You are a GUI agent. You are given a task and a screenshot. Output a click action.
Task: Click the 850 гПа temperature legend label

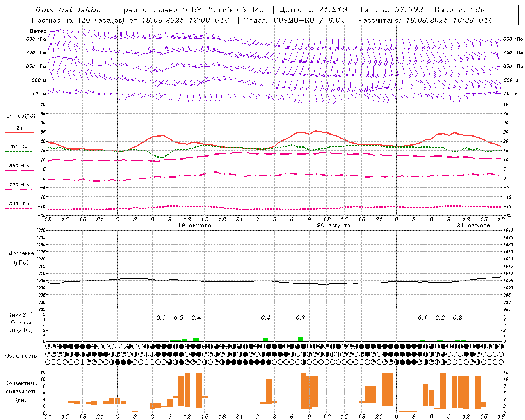tap(19, 166)
